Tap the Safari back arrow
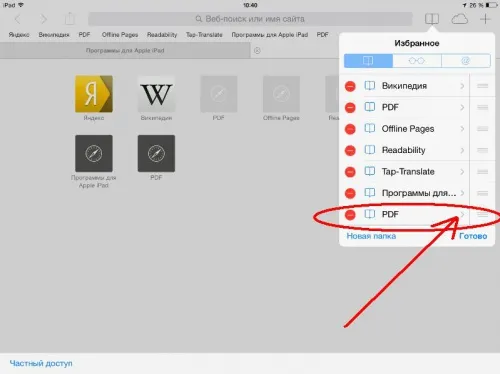Screen dimensions: 500x374 (x=18, y=19)
